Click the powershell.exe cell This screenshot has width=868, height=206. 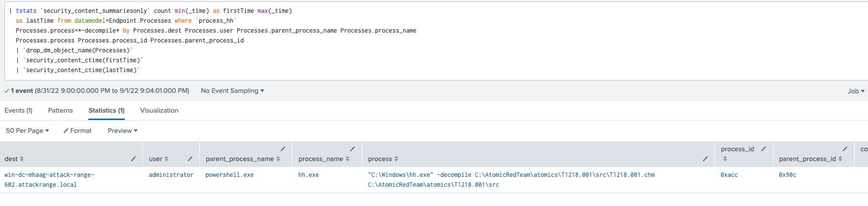click(229, 175)
